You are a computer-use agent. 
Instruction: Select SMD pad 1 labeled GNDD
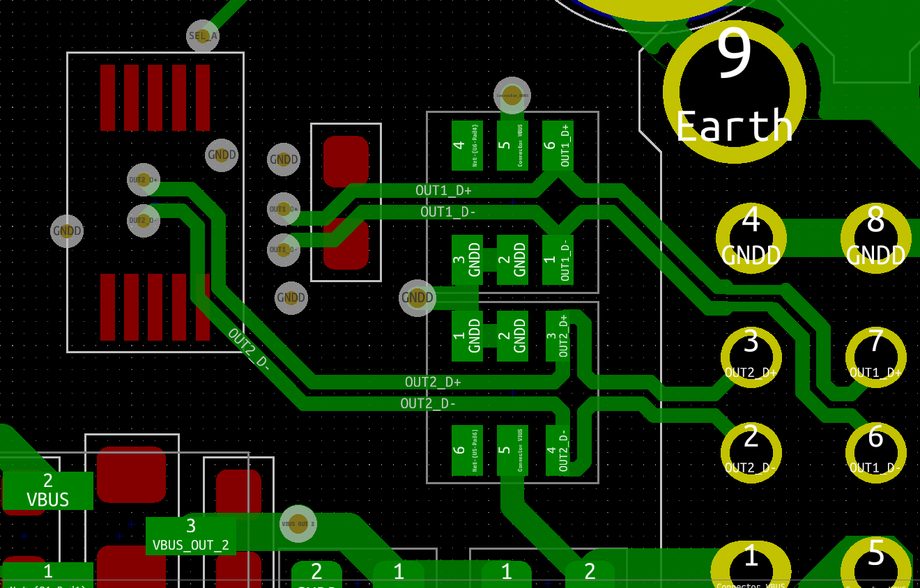click(x=467, y=336)
